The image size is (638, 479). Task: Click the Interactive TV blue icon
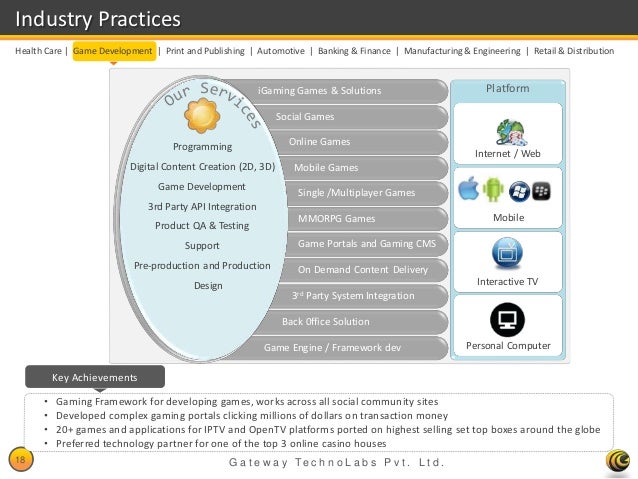point(507,253)
